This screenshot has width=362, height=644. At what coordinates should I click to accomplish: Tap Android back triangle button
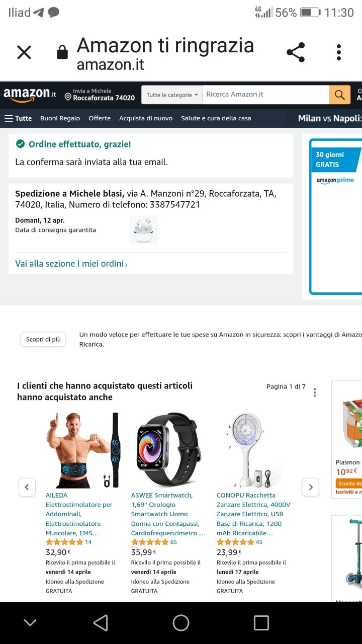(101, 623)
